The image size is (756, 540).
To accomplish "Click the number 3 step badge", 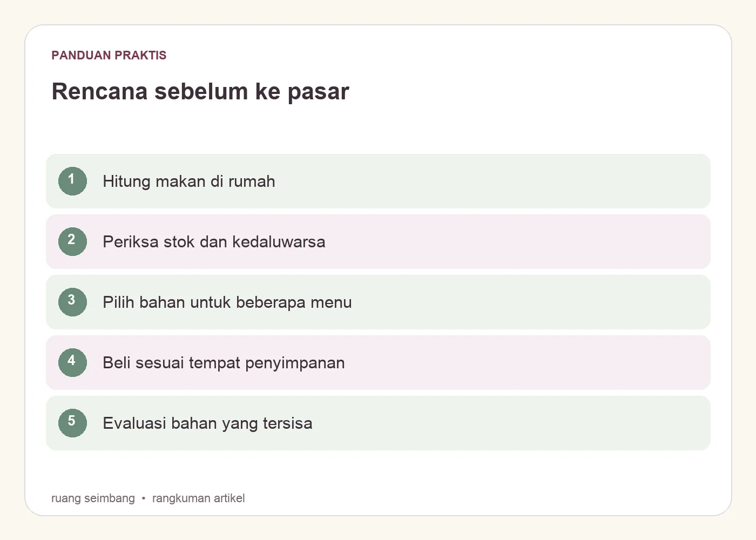I will [72, 302].
